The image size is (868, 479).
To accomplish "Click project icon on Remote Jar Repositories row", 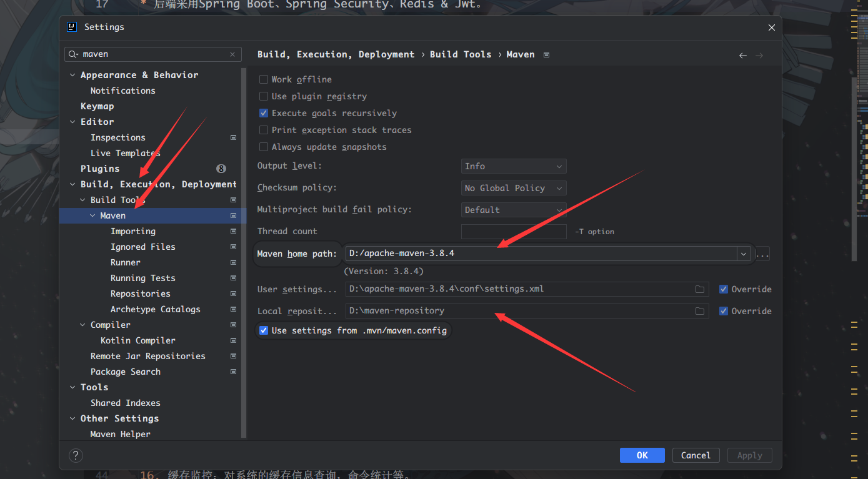I will (233, 356).
